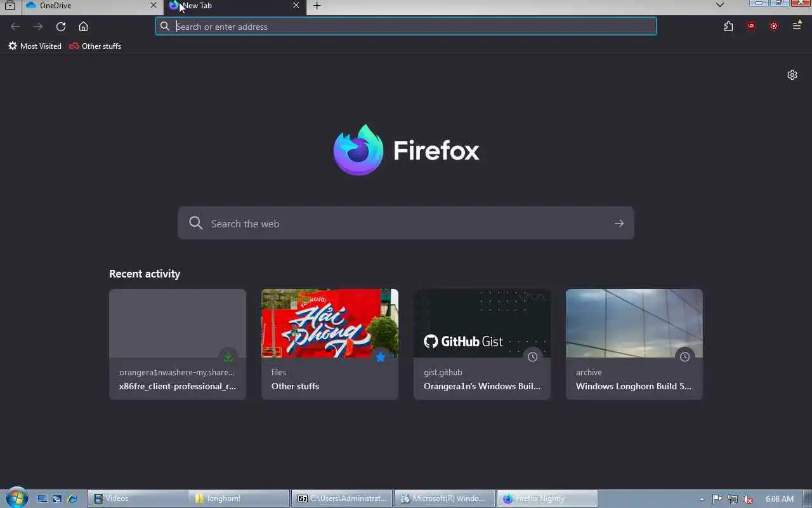Click the orangera1nwashere-my.share... source label
The height and width of the screenshot is (508, 812).
tap(176, 373)
